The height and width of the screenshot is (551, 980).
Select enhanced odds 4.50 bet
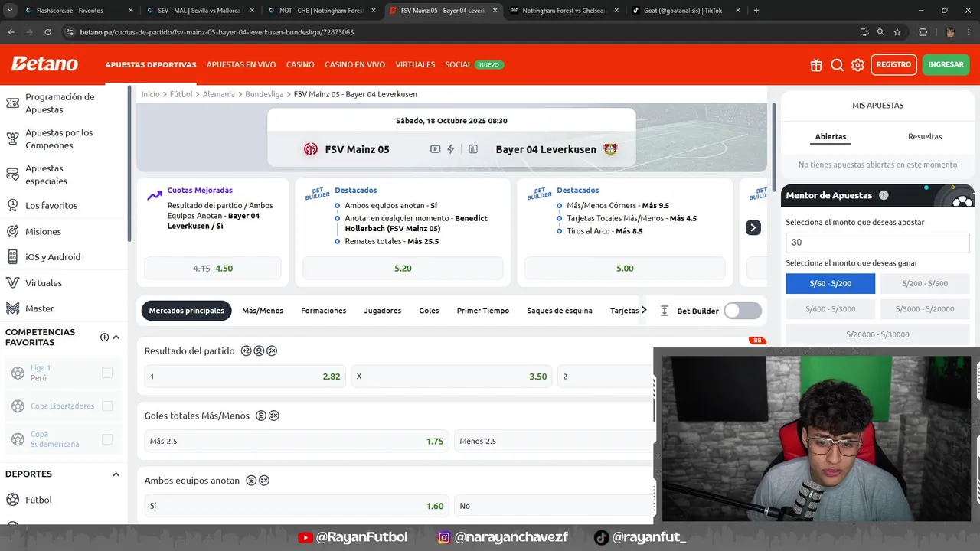[x=213, y=269]
